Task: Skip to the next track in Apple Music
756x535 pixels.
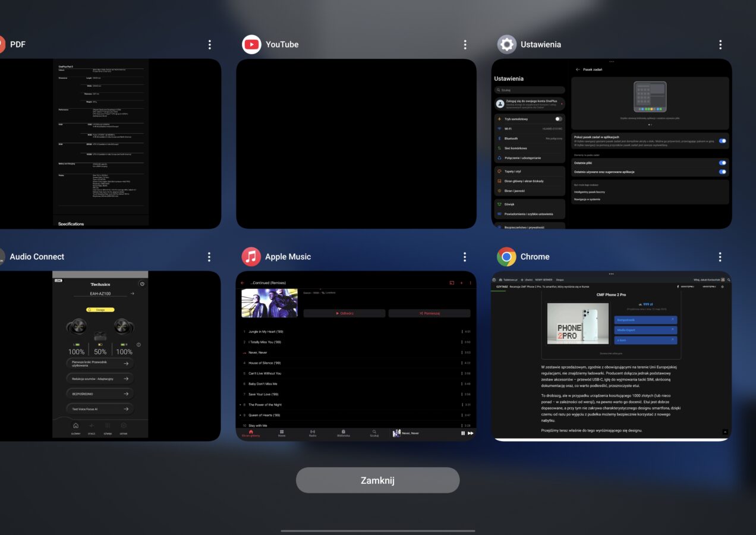Action: tap(471, 433)
